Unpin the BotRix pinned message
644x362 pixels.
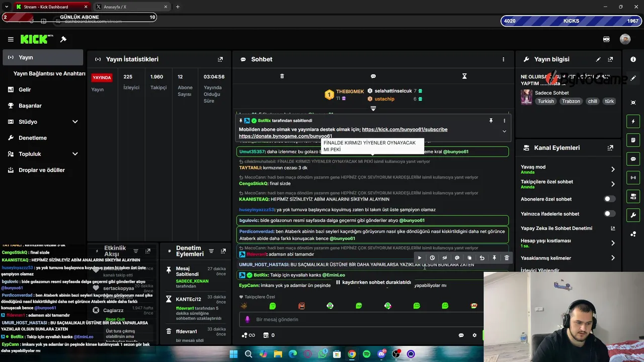tap(491, 121)
